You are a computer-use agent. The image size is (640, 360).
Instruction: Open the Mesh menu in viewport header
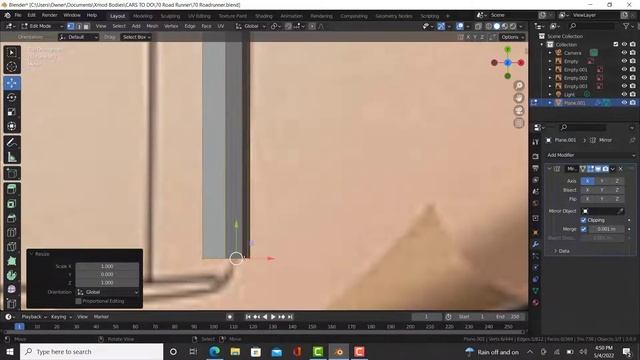click(x=152, y=26)
